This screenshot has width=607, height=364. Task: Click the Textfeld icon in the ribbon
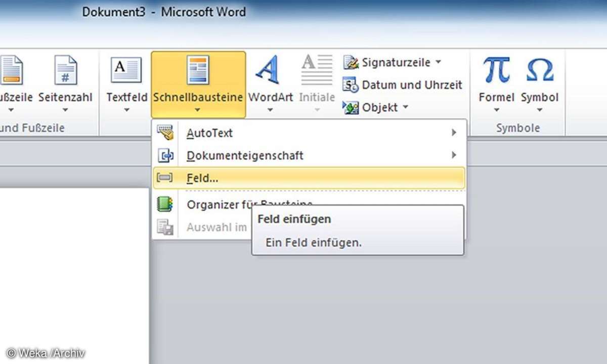point(126,70)
